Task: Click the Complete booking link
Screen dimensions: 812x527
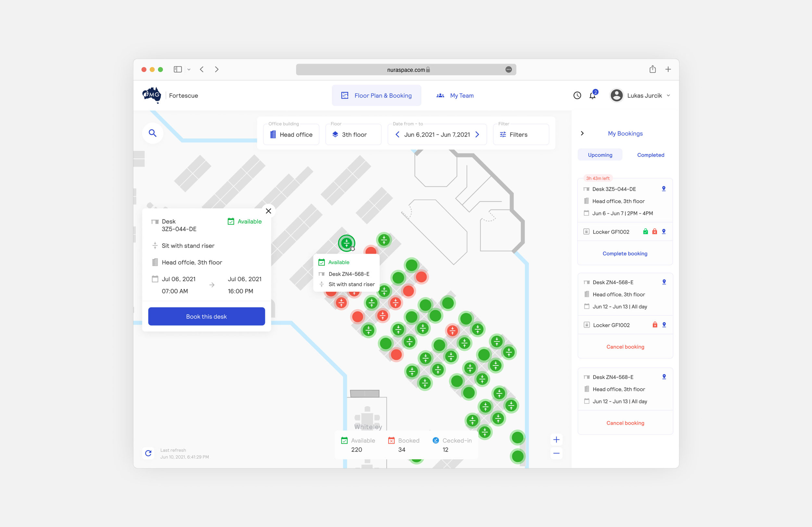Action: [x=625, y=253]
